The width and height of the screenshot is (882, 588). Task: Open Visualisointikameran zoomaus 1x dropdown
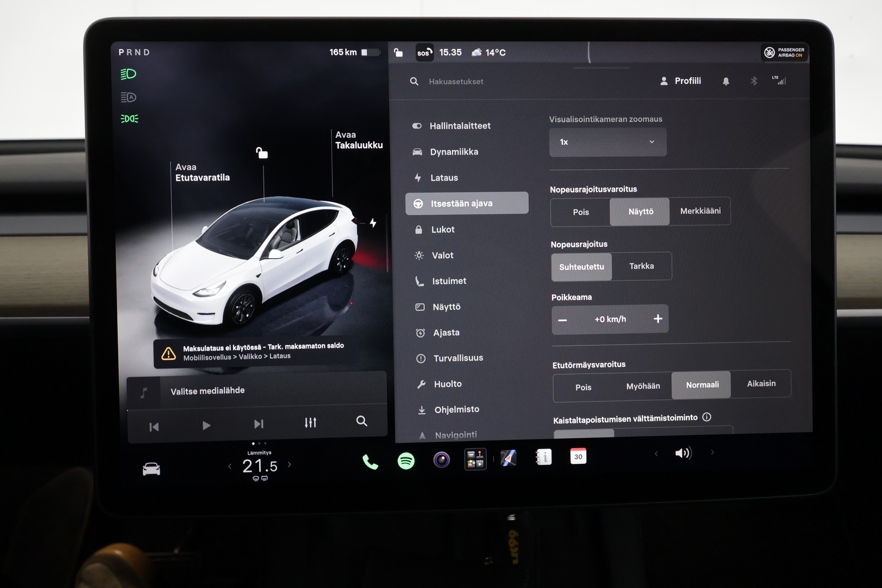click(x=608, y=142)
